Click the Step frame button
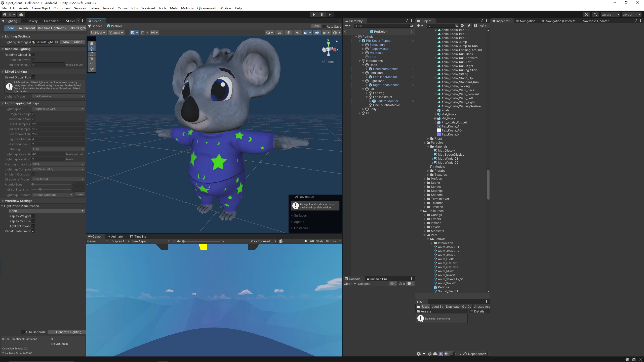This screenshot has width=644, height=362. point(330,15)
